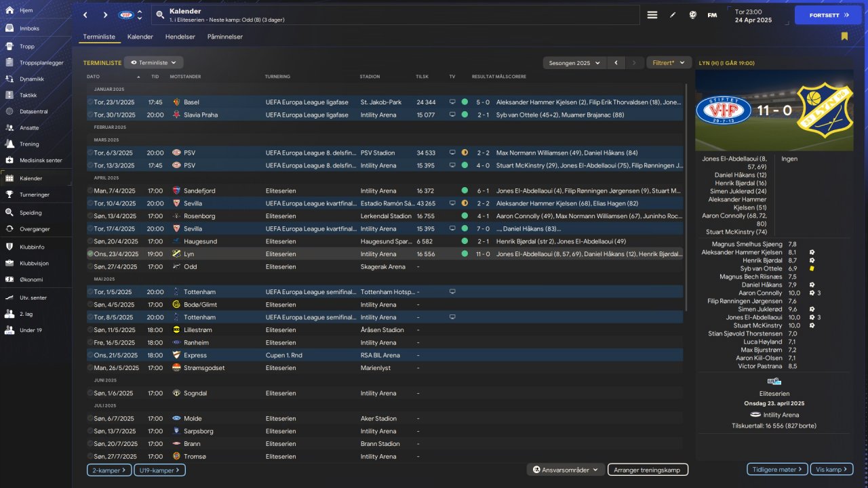868x488 pixels.
Task: Toggle the selection circle on the Odd match row
Action: pyautogui.click(x=90, y=266)
